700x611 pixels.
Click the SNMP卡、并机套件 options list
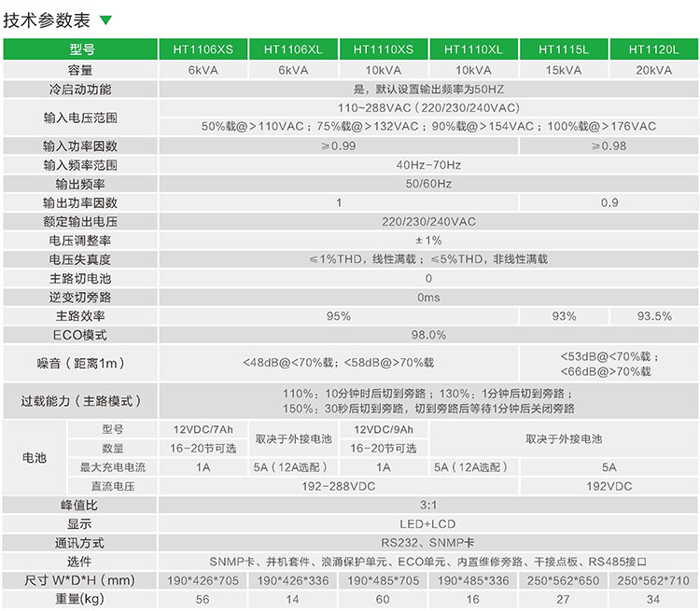pyautogui.click(x=428, y=562)
